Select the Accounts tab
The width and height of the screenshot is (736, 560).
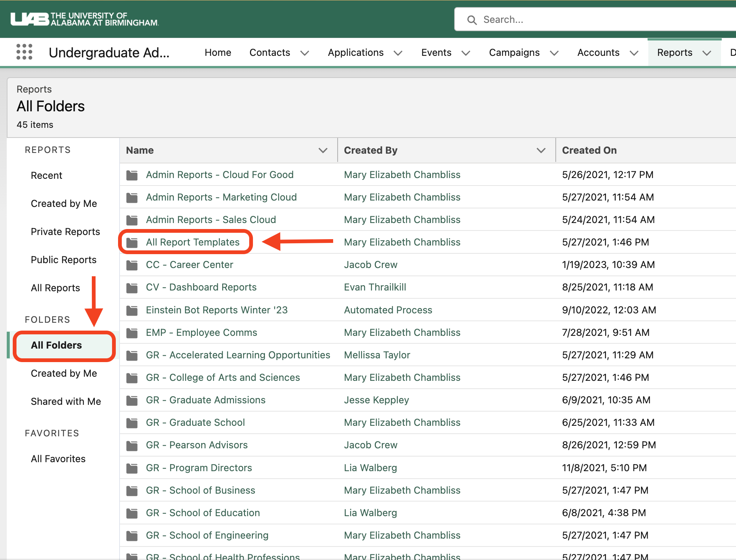click(x=598, y=52)
